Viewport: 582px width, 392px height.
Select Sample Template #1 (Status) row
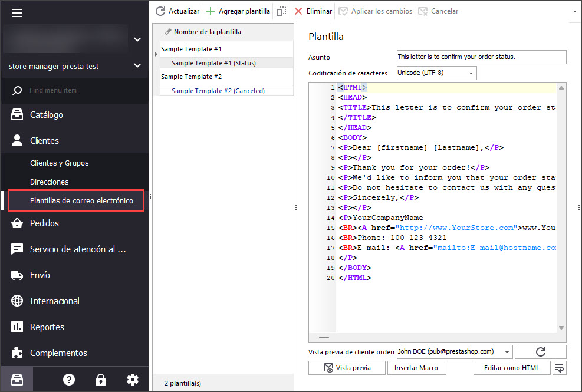point(226,63)
